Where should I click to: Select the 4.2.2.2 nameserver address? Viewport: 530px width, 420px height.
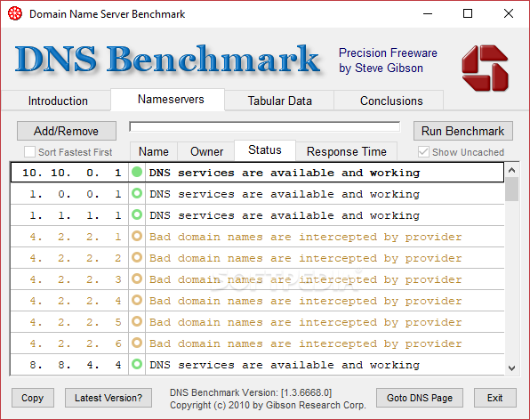75,258
